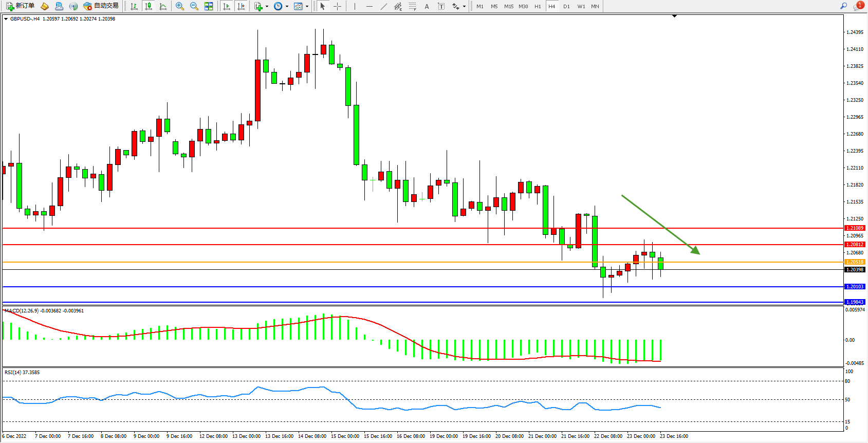Select the bar chart display icon
The height and width of the screenshot is (443, 868).
[x=134, y=6]
